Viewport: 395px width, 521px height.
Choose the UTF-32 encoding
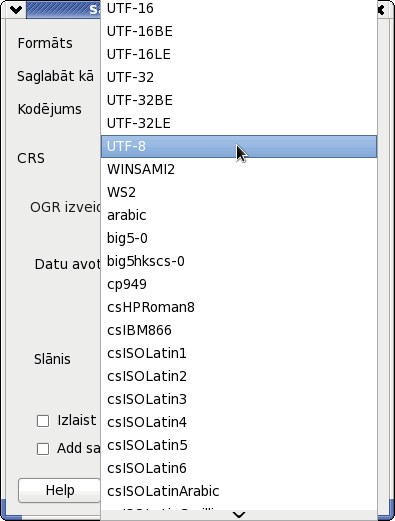click(239, 77)
